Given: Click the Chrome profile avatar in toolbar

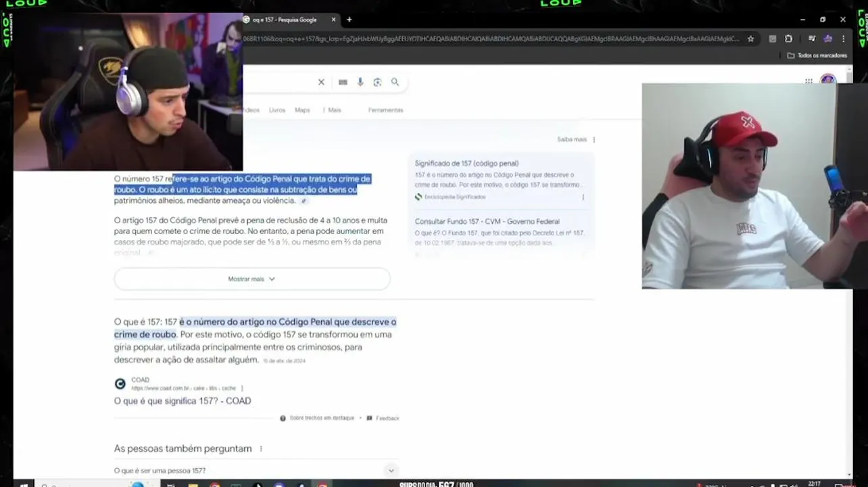Looking at the screenshot, I should [x=827, y=39].
